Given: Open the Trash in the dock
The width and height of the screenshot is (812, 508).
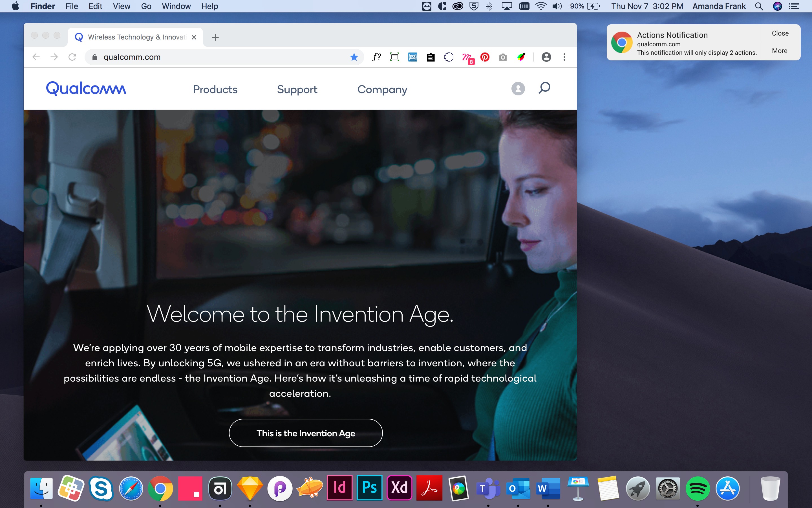Looking at the screenshot, I should pyautogui.click(x=770, y=488).
